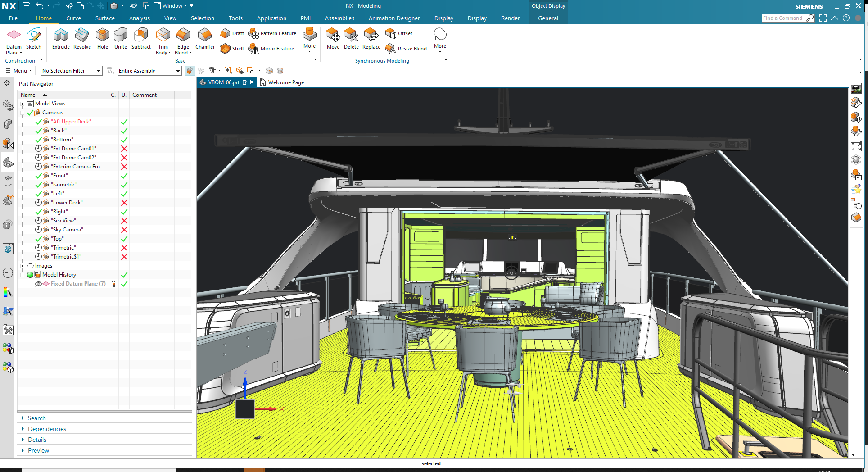
Task: Open the Sketch tool
Action: click(x=34, y=38)
